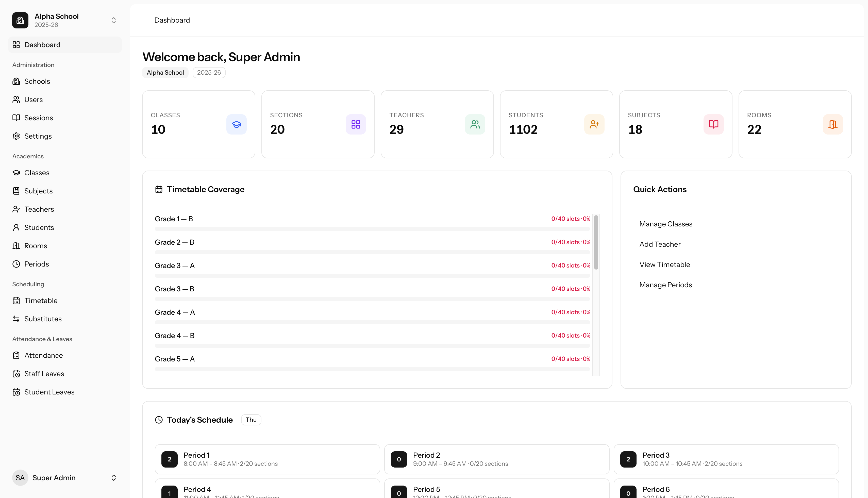This screenshot has height=498, width=868.
Task: Click the Students add-person icon on stat card
Action: pyautogui.click(x=594, y=124)
